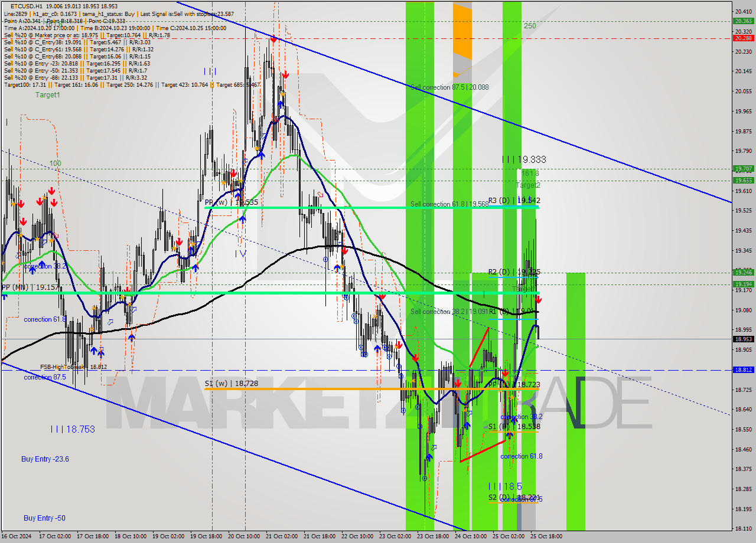Click the '21 Oct 18:00' time axis label
Viewport: 756px width, 543px height.
pos(320,537)
